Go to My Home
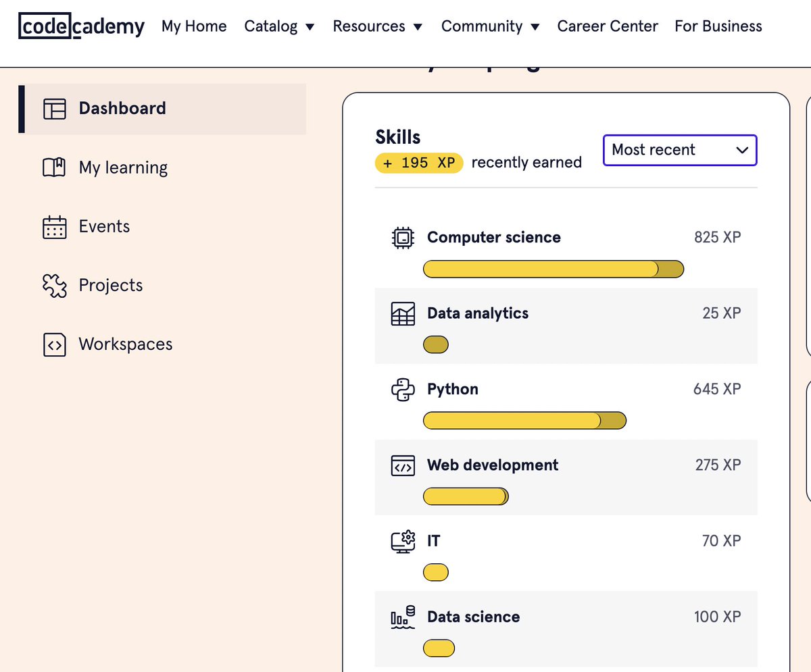 194,26
